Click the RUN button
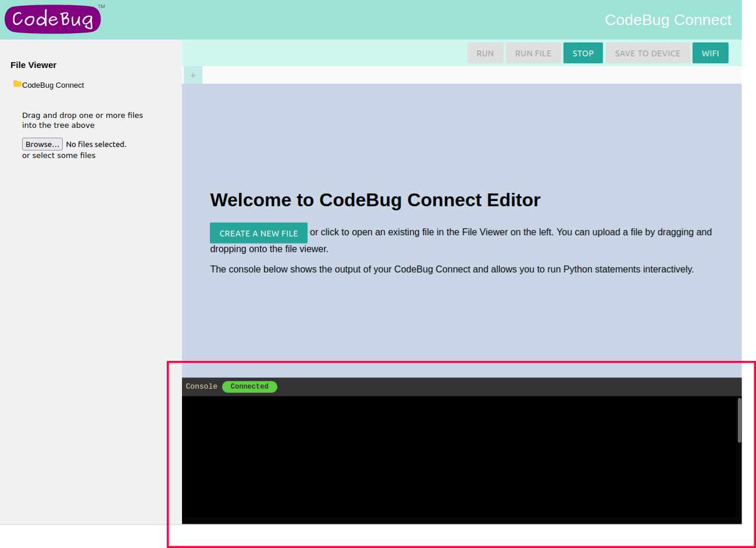756x548 pixels. pos(485,53)
